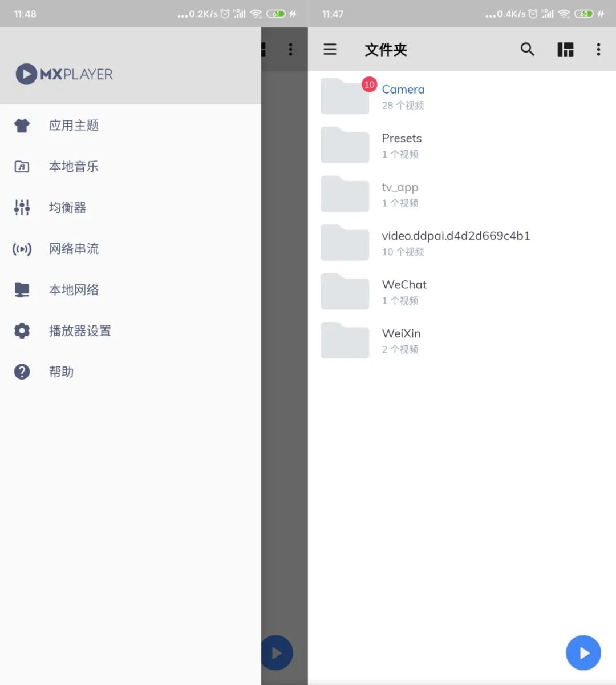Click the WeiXin folder name
Viewport: 616px width, 685px height.
click(402, 333)
